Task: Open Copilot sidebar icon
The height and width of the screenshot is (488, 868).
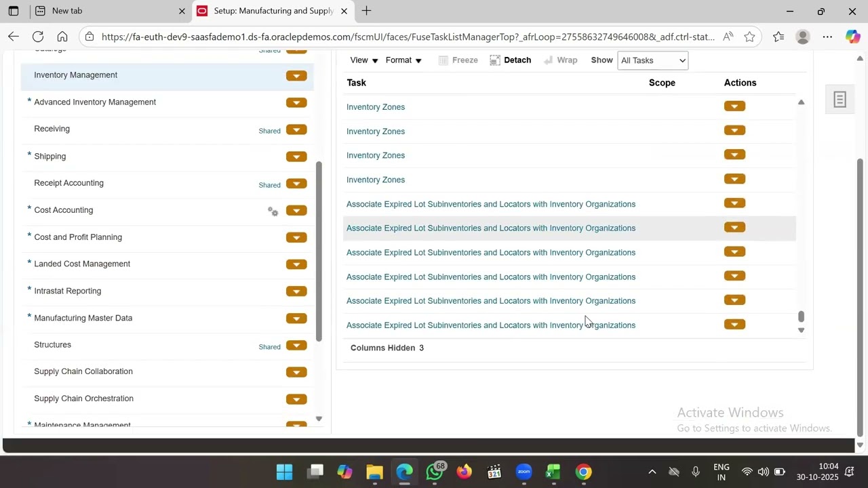Action: [x=852, y=37]
